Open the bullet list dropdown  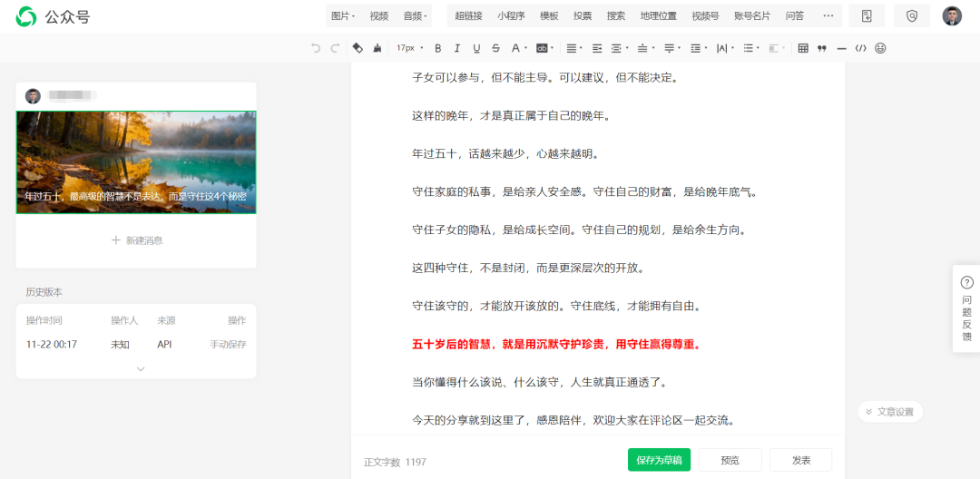[x=751, y=48]
